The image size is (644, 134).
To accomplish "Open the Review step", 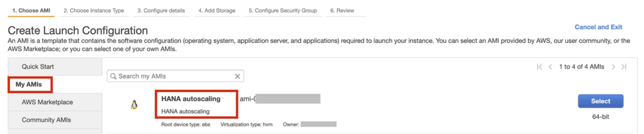I will 342,10.
